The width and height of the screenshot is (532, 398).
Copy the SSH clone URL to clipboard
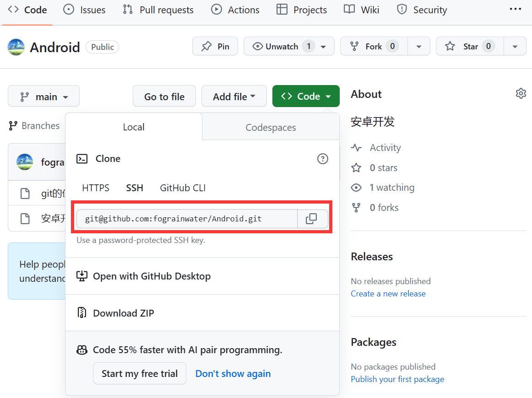point(312,219)
